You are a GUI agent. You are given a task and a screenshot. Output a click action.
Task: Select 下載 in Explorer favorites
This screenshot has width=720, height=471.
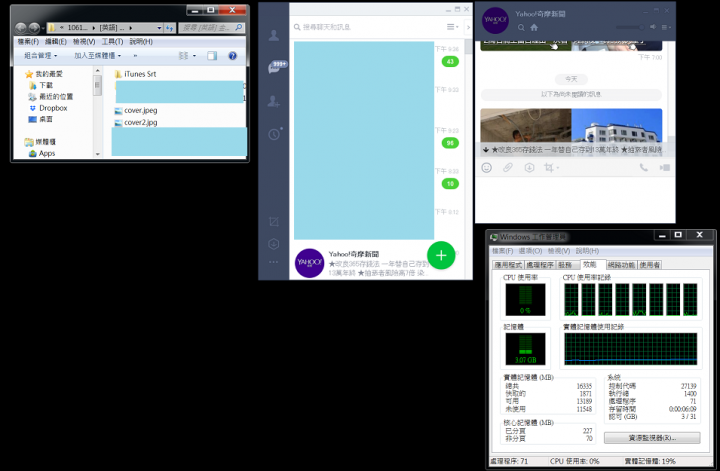pyautogui.click(x=41, y=85)
